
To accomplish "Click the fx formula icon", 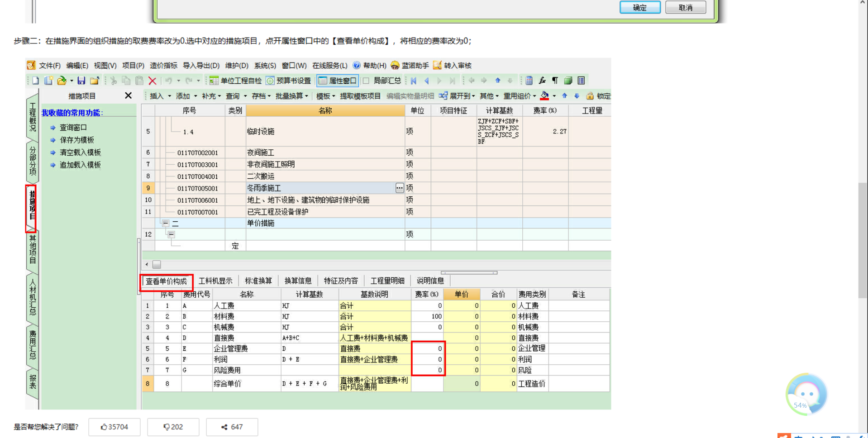I will [542, 81].
